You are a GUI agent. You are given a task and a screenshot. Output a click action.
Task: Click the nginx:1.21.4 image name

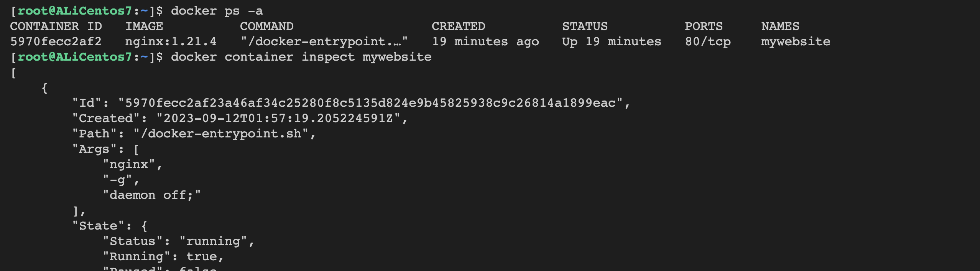tap(171, 41)
